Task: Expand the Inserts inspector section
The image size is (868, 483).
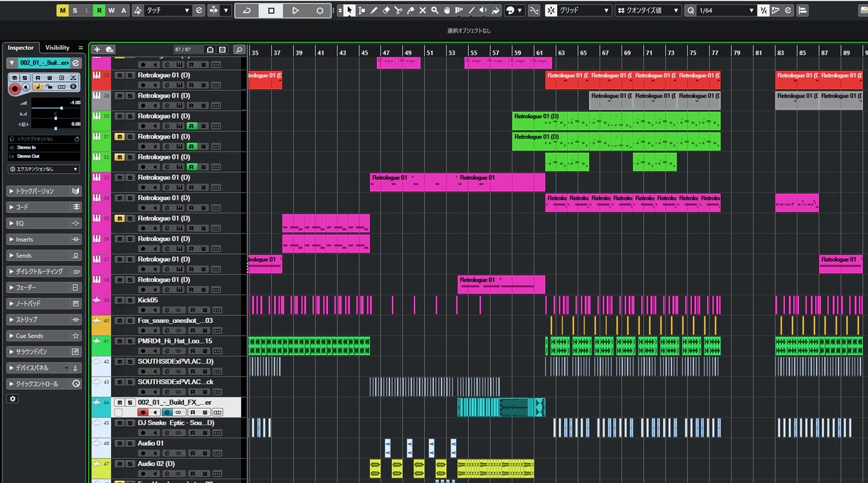Action: click(x=44, y=240)
